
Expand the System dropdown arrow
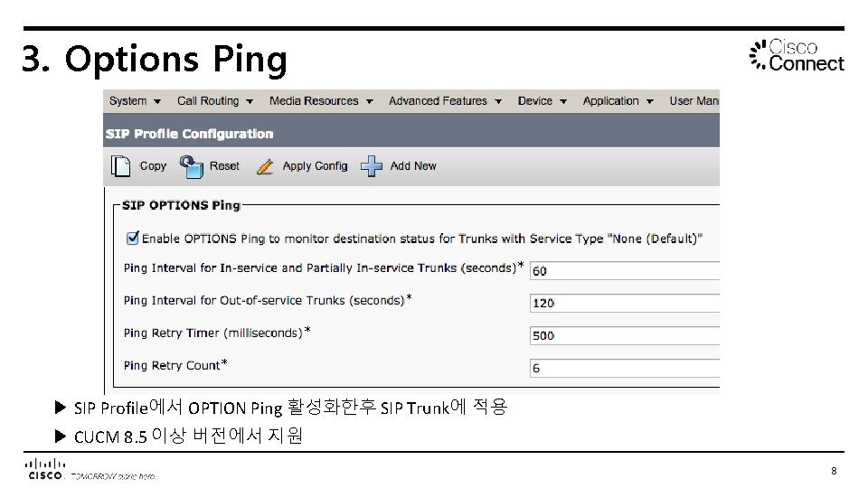click(x=157, y=102)
